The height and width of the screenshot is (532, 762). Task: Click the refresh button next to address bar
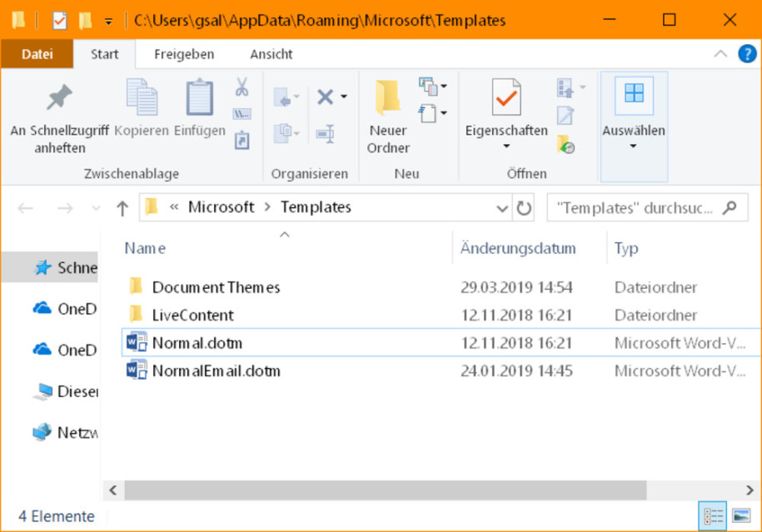coord(523,208)
